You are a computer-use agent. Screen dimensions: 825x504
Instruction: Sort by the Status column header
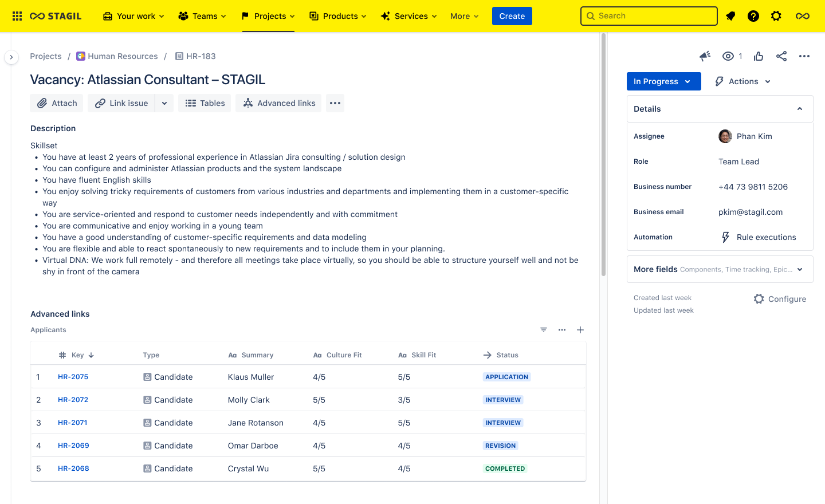click(501, 355)
